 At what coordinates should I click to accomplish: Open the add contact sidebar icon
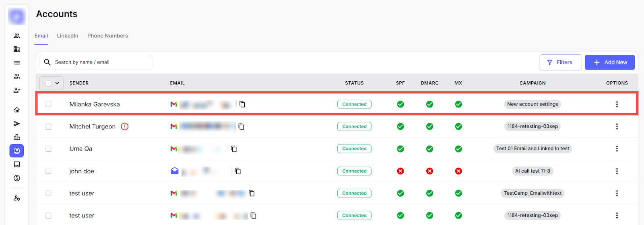[x=17, y=90]
